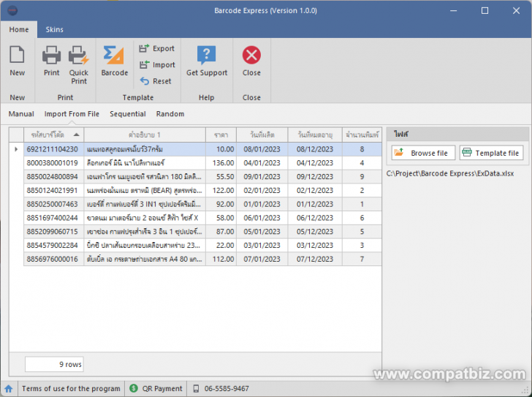Click the print quantity column header
This screenshot has height=397, width=532.
point(362,135)
